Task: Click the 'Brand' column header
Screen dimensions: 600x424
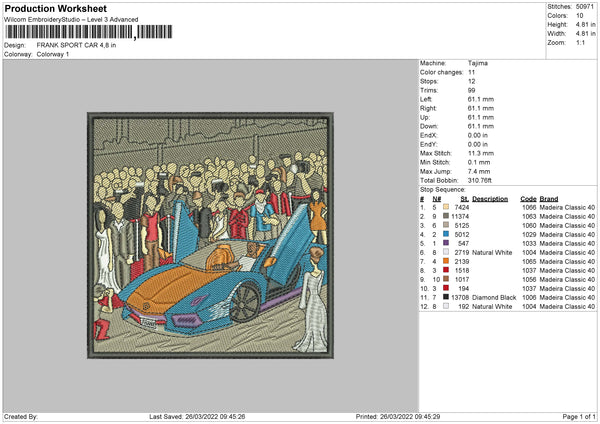Action: pos(549,199)
